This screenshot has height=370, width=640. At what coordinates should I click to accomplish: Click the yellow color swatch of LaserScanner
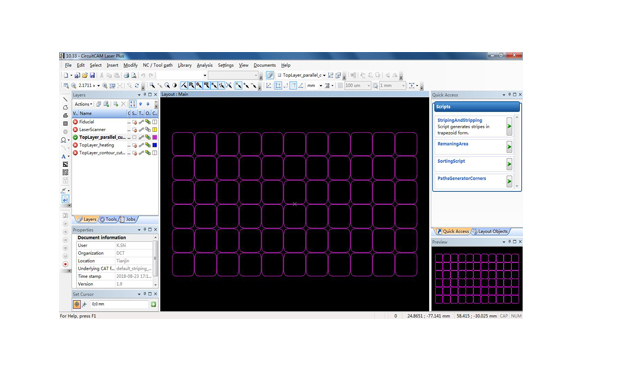point(155,130)
